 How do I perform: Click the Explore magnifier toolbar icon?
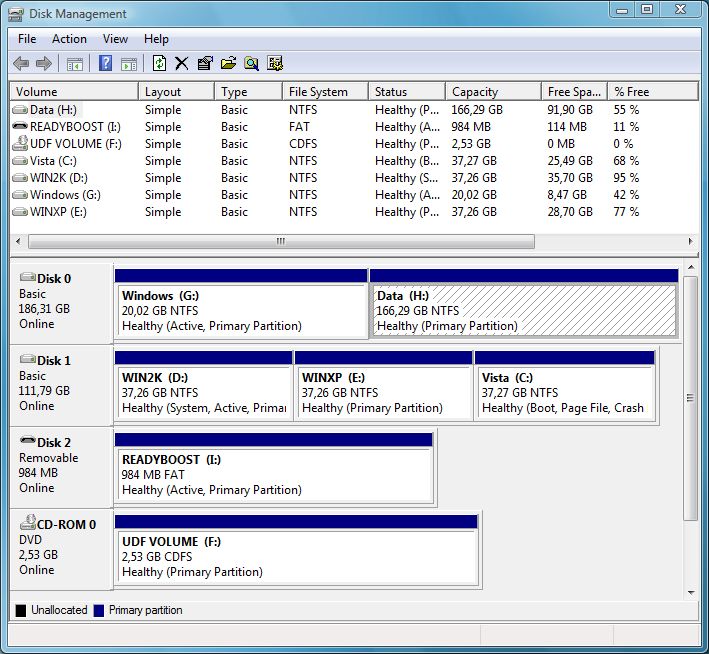pos(251,63)
